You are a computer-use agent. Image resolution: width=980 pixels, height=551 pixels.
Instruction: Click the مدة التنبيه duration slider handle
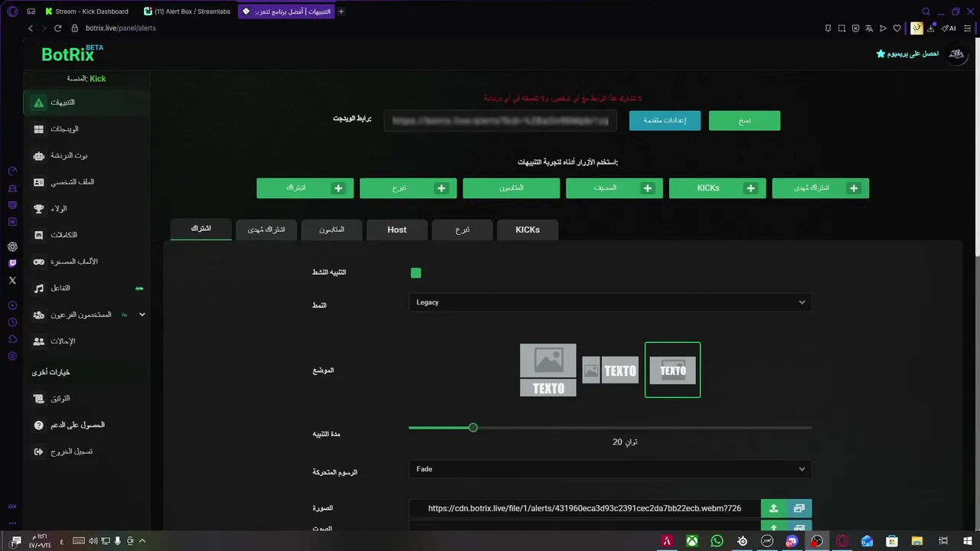click(473, 428)
